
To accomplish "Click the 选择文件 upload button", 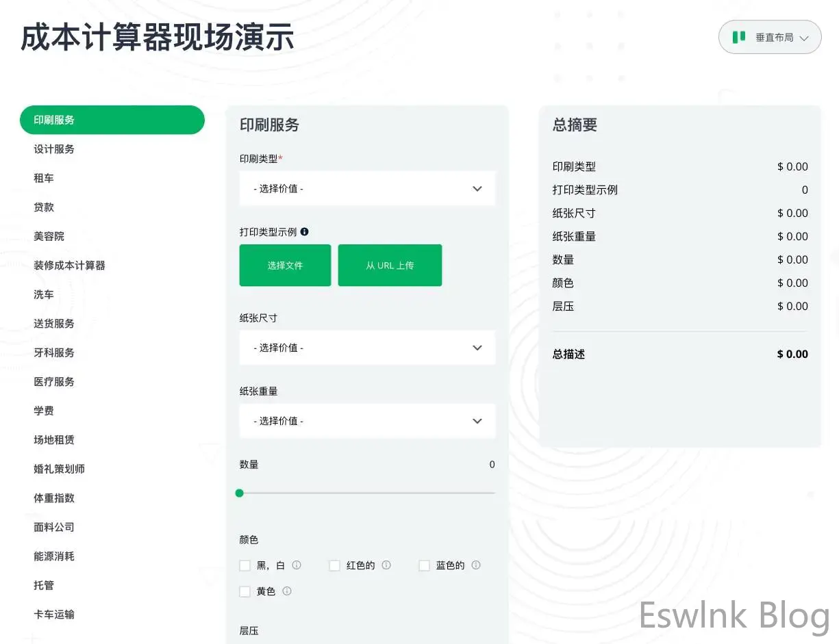I will pos(285,266).
